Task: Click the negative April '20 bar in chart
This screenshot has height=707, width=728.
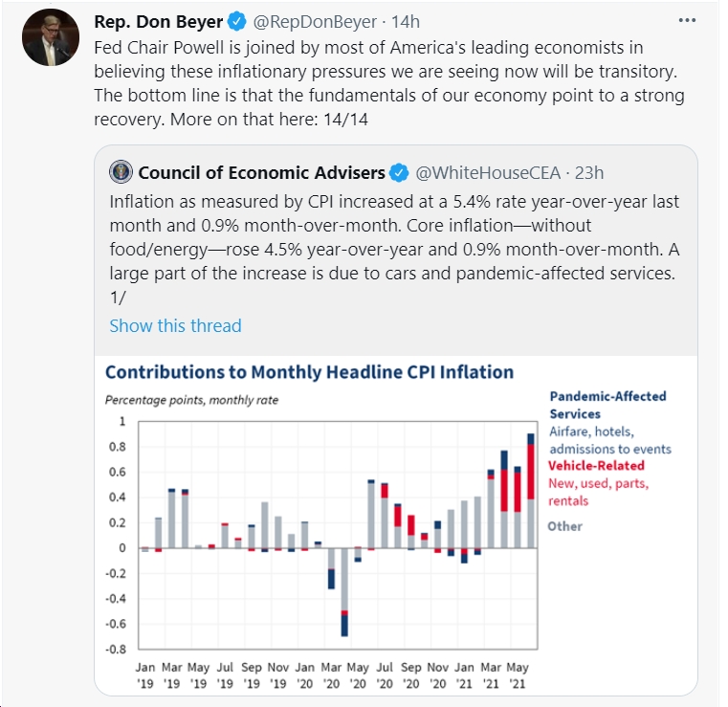Action: click(x=344, y=592)
